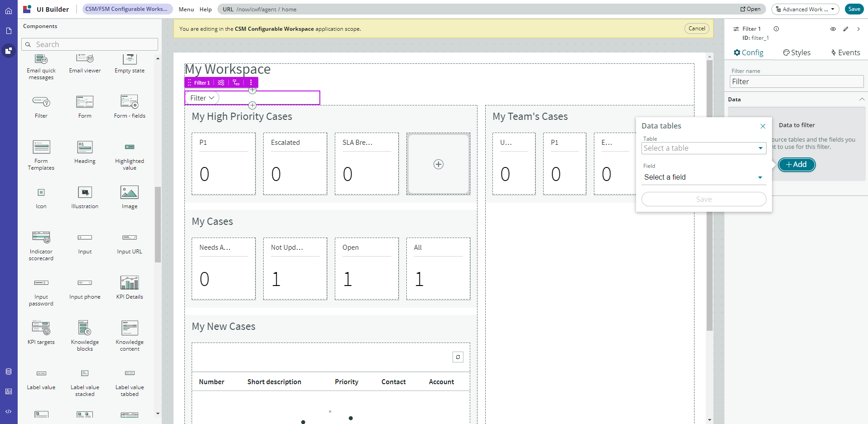The height and width of the screenshot is (424, 868).
Task: Close the Data tables popup
Action: [x=762, y=126]
